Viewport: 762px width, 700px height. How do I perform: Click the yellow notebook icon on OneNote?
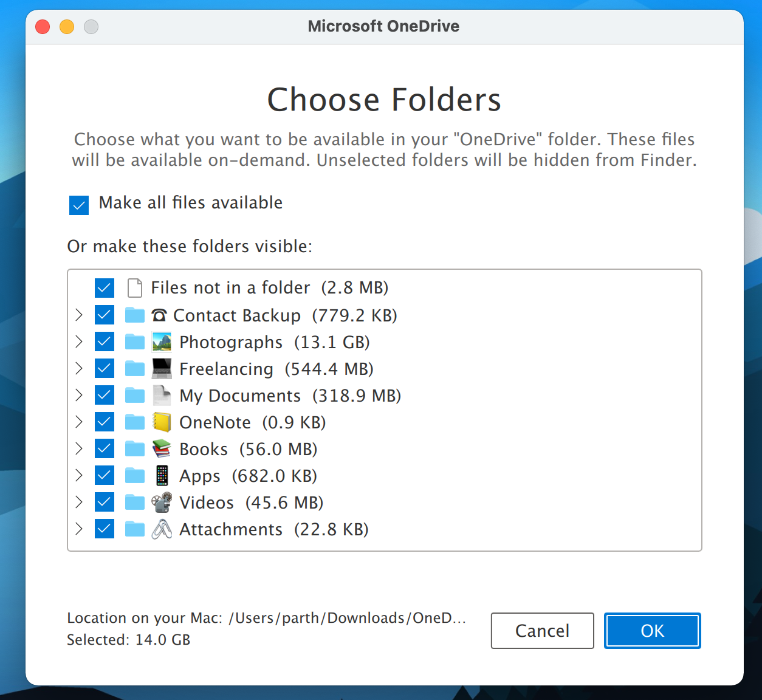[x=162, y=422]
